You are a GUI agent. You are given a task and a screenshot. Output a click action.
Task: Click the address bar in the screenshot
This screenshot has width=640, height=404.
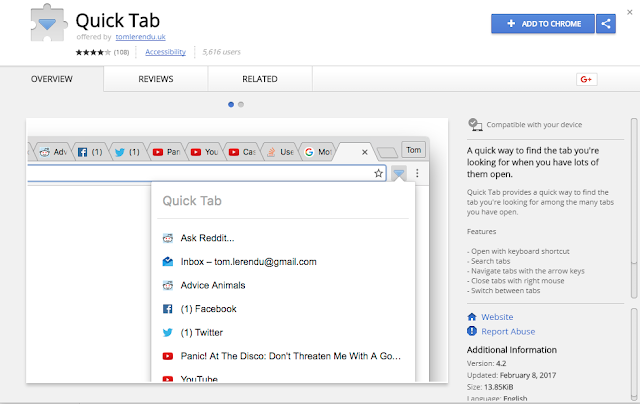206,173
